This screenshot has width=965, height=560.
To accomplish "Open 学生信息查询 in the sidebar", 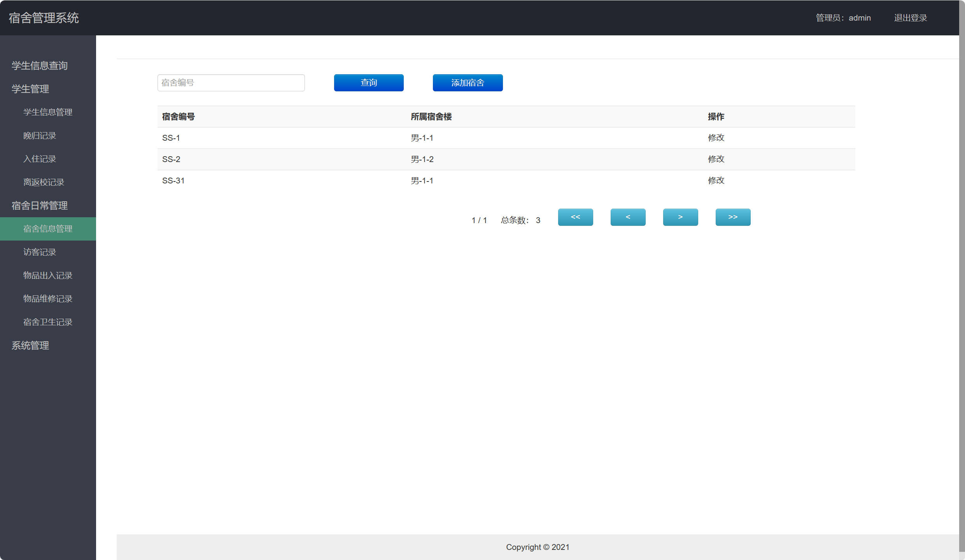I will (40, 66).
